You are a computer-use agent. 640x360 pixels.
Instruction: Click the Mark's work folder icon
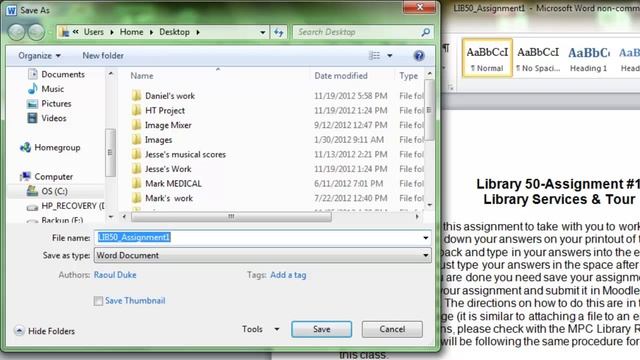(x=136, y=198)
